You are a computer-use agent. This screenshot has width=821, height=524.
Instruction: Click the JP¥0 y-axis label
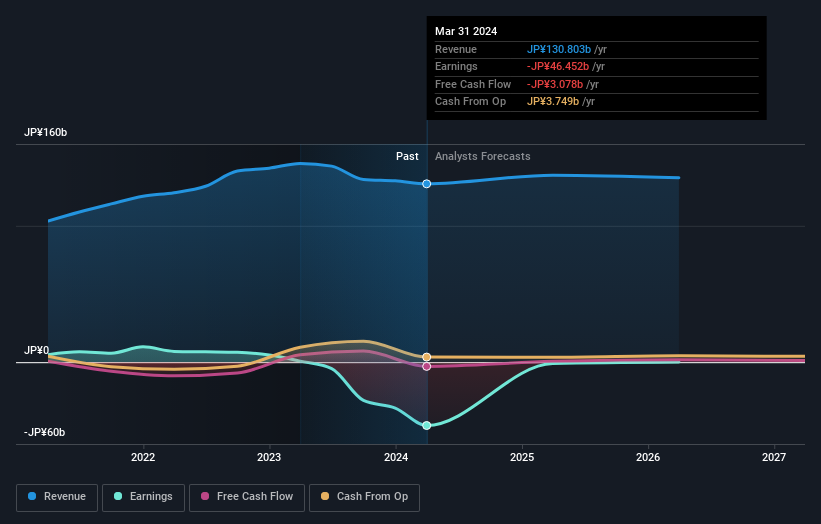tap(37, 350)
